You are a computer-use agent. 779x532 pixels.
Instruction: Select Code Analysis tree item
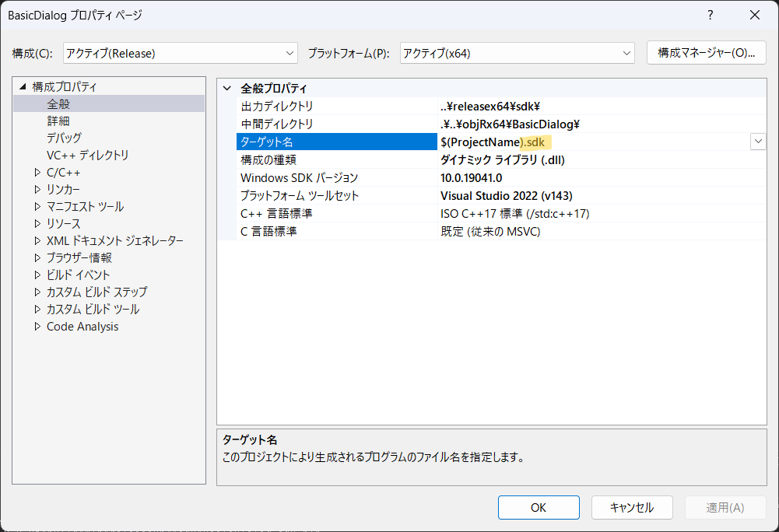click(x=82, y=327)
